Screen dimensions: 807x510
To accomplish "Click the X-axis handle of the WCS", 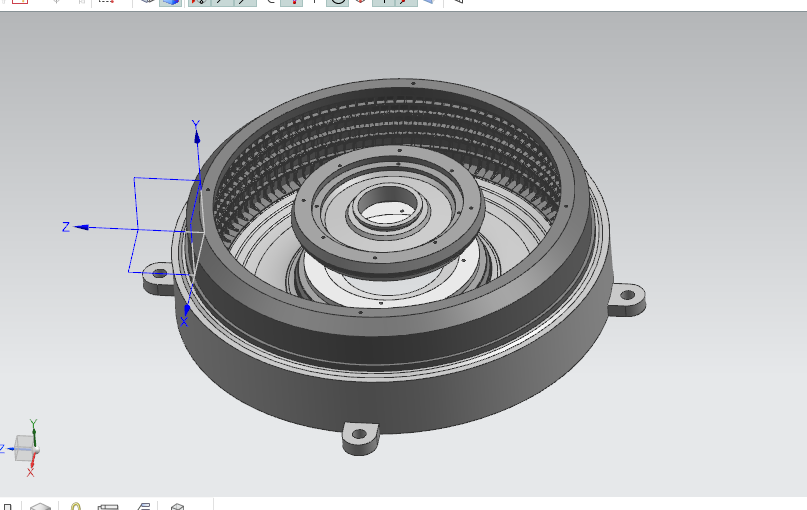I will point(187,309).
